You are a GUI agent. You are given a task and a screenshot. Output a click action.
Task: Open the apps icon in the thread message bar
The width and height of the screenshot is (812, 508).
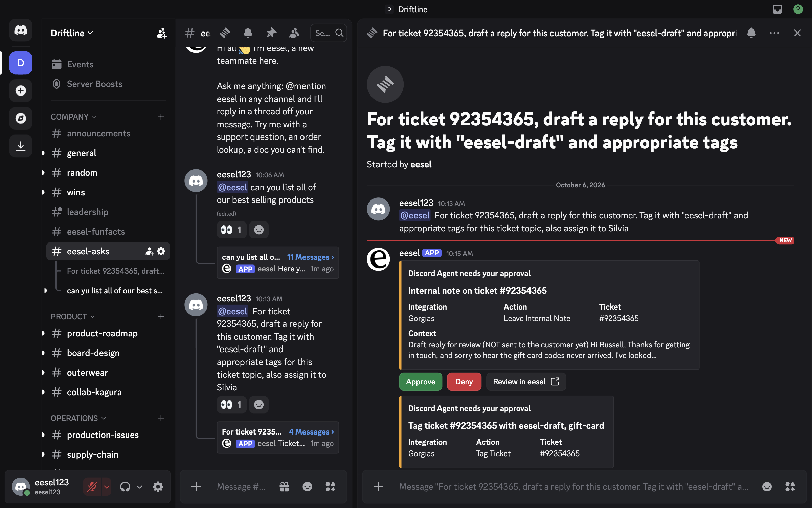(x=790, y=487)
